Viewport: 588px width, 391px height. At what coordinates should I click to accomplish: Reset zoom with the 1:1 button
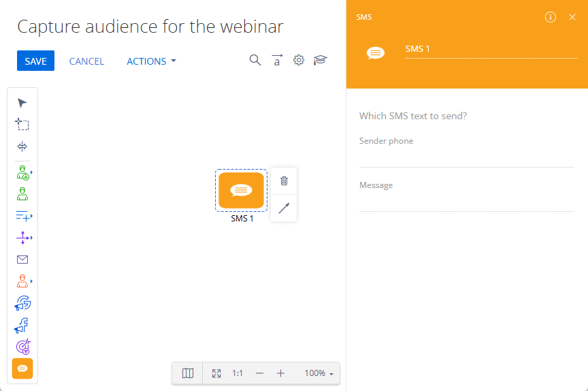point(238,373)
